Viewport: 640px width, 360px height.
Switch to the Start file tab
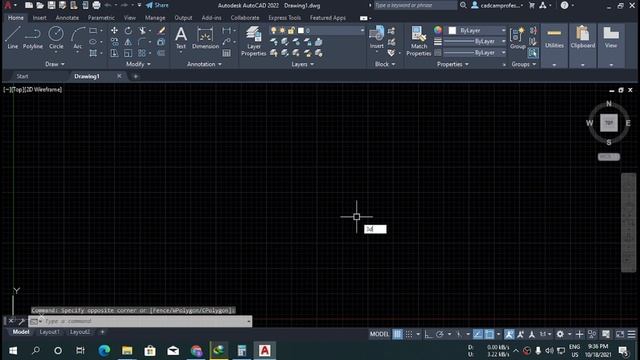(x=22, y=76)
